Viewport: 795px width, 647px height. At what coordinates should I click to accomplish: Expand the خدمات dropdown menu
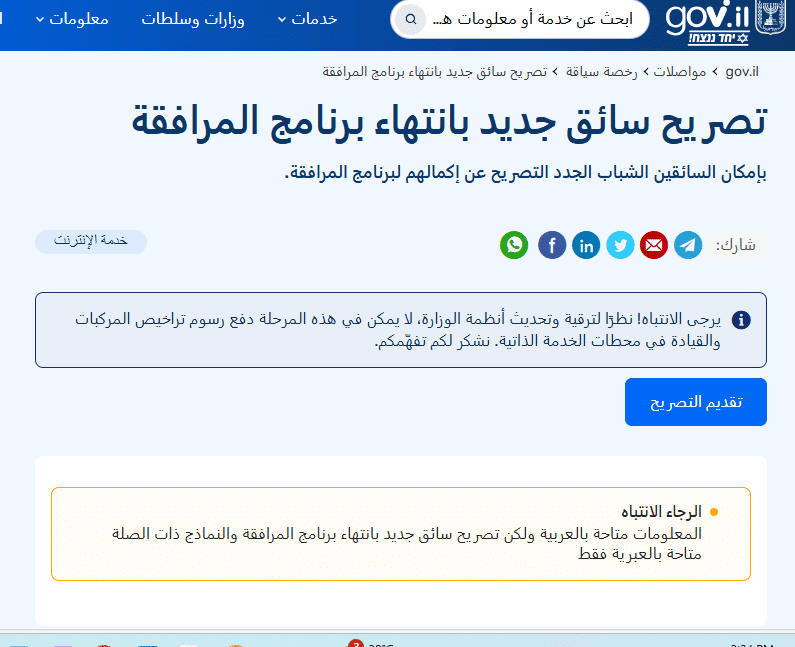(x=307, y=19)
